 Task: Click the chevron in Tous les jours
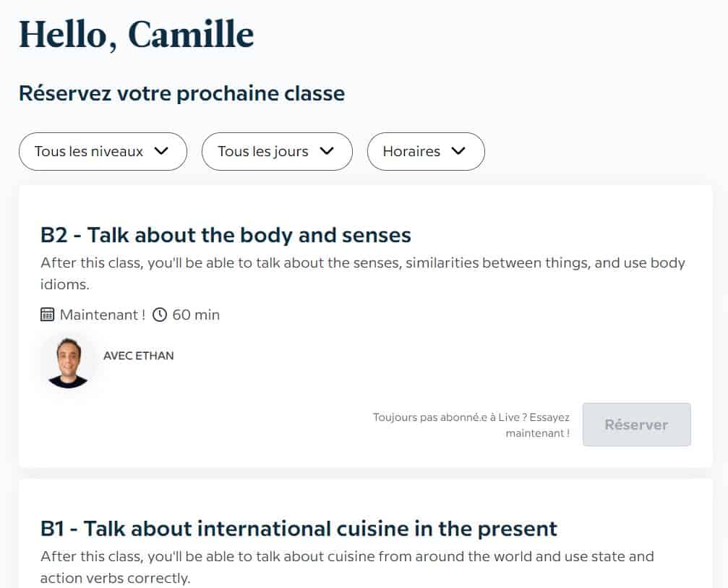[x=327, y=151]
